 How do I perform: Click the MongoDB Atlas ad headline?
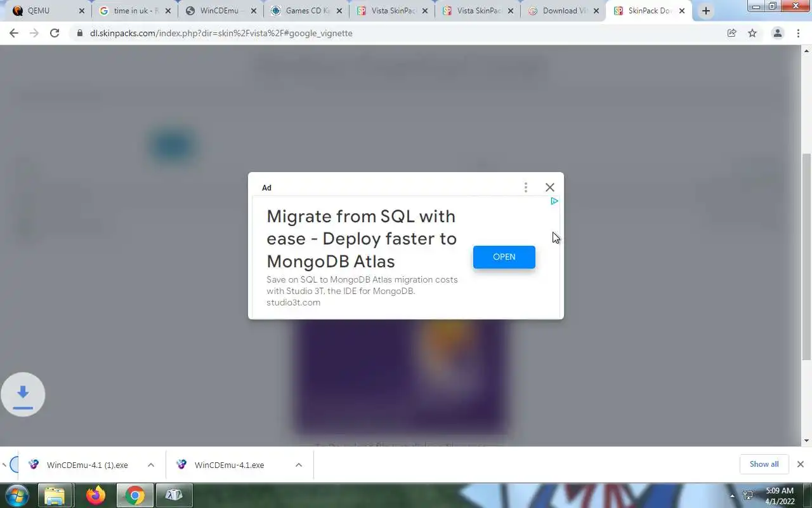point(362,239)
